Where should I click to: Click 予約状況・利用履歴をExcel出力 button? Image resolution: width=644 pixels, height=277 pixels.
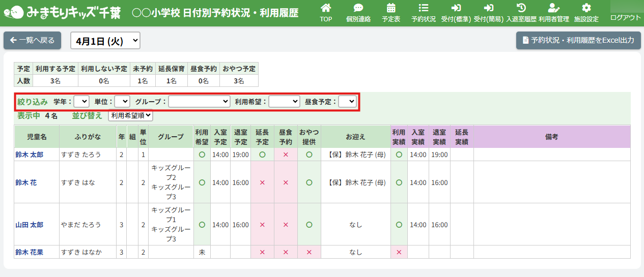coord(578,40)
